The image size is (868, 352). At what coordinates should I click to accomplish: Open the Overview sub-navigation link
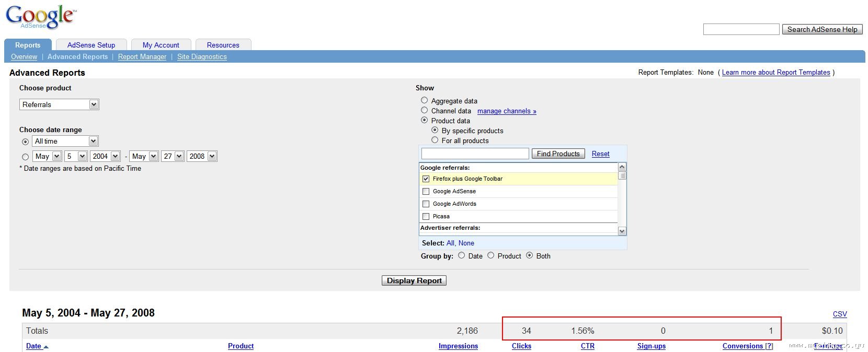point(24,57)
